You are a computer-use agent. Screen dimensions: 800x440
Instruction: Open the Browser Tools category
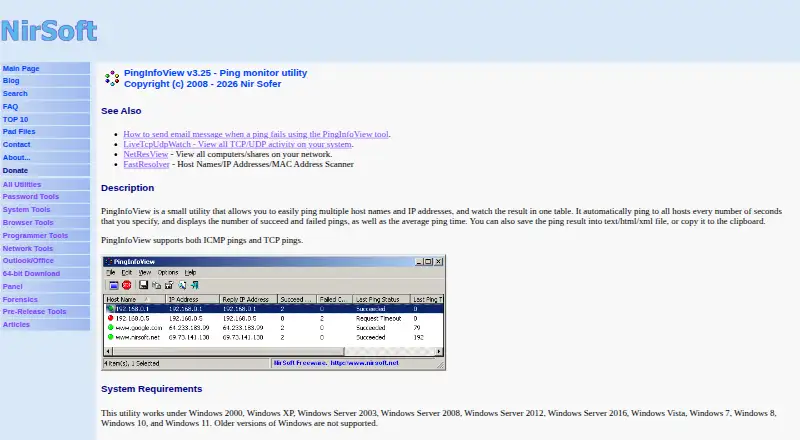(28, 223)
